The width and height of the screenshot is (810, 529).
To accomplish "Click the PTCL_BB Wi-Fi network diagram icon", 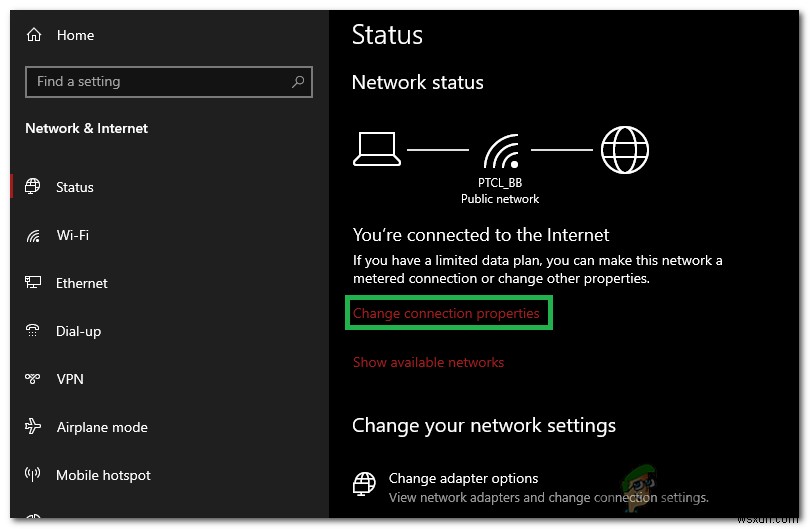I will point(500,152).
